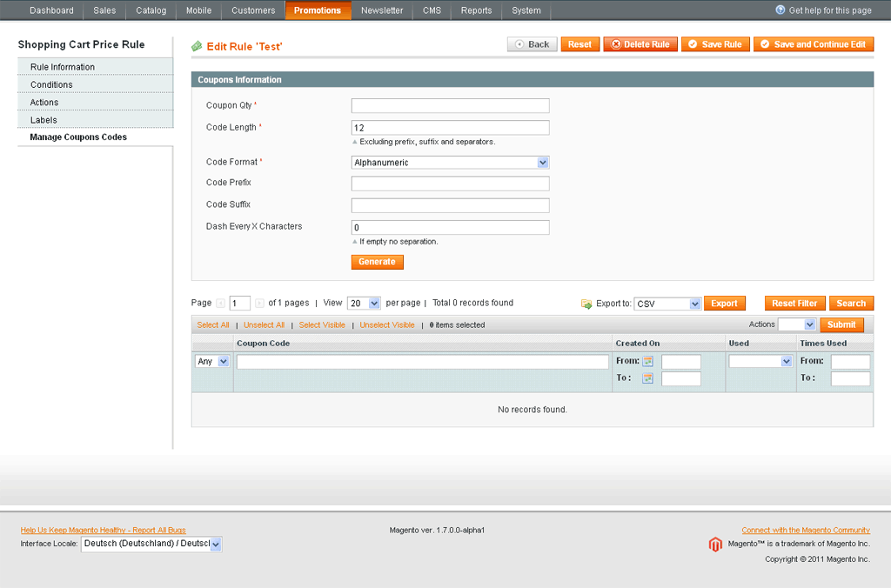891x588 pixels.
Task: Open the Used filter dropdown
Action: pyautogui.click(x=760, y=361)
